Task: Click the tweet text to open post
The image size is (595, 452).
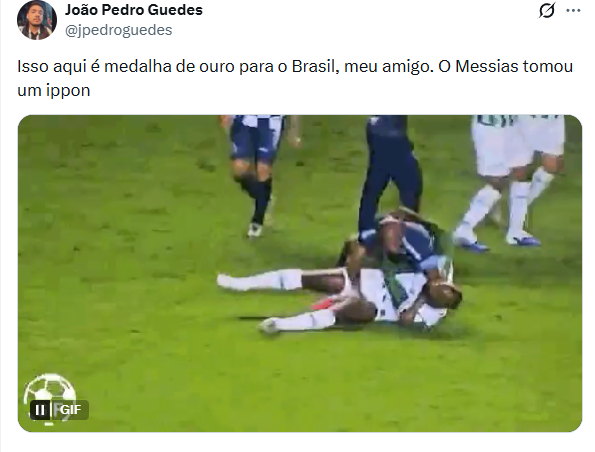Action: (295, 79)
